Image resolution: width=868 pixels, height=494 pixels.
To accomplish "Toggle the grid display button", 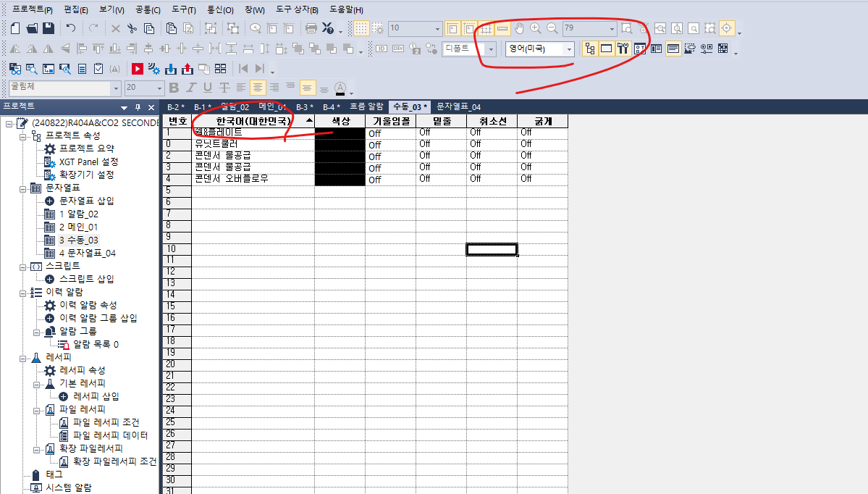I will [360, 28].
